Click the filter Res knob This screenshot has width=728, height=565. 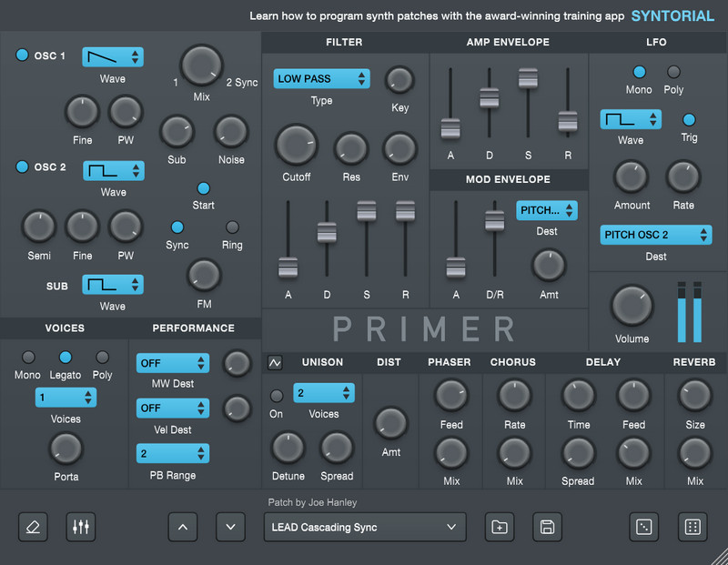351,148
